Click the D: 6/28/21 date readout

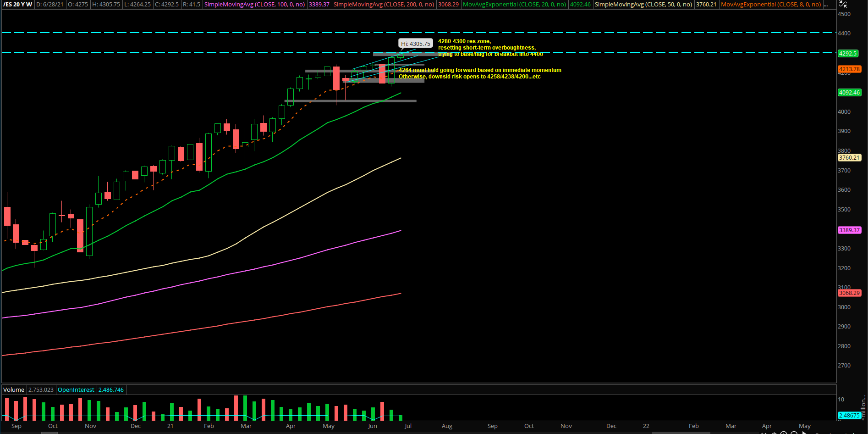tap(50, 4)
